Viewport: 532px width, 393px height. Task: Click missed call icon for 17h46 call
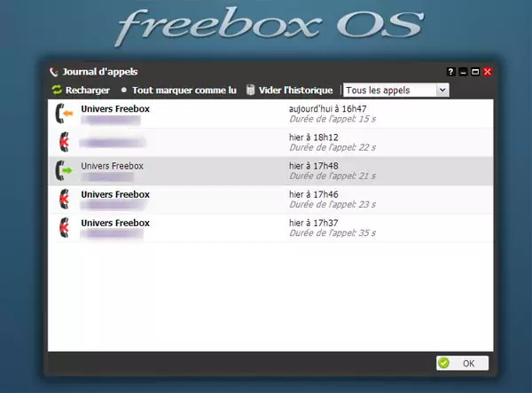[64, 199]
